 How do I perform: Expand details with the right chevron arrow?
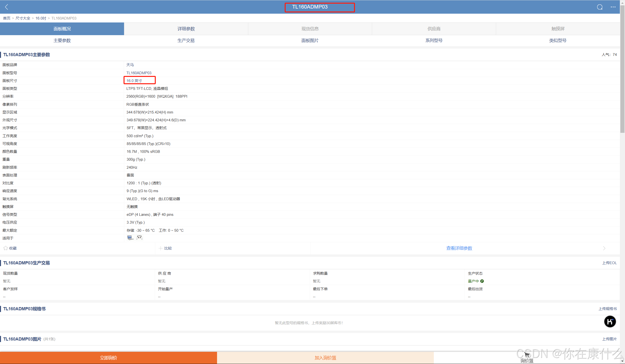[604, 248]
